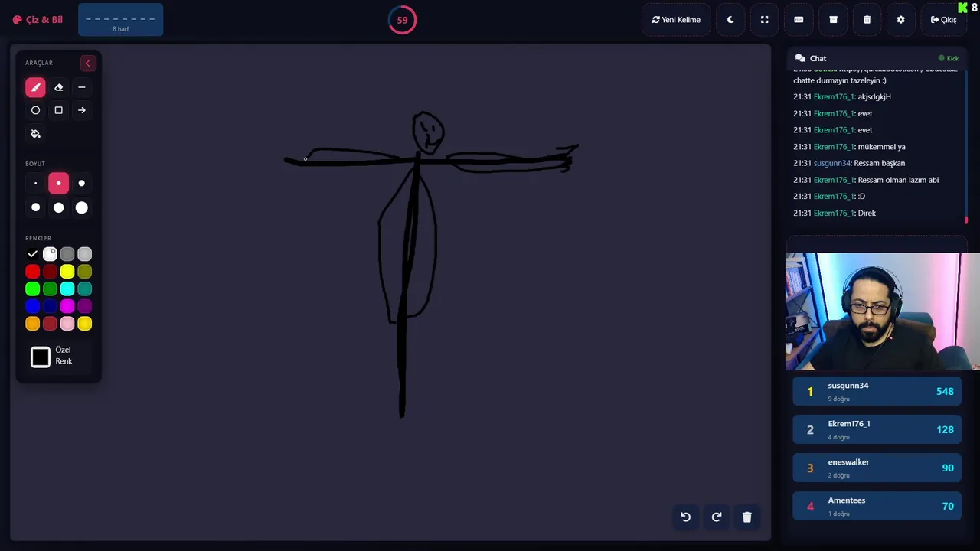This screenshot has height=551, width=980.
Task: Select the eraser tool
Action: [58, 87]
